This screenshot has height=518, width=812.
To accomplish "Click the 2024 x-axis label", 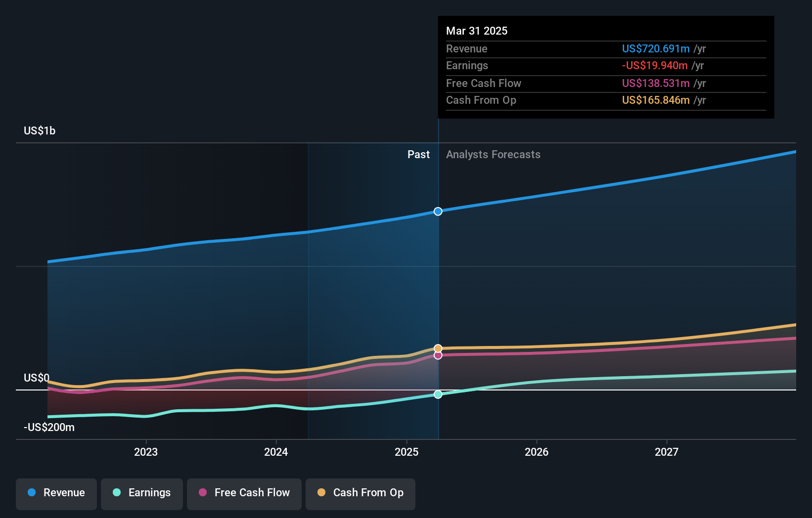I will click(x=276, y=452).
